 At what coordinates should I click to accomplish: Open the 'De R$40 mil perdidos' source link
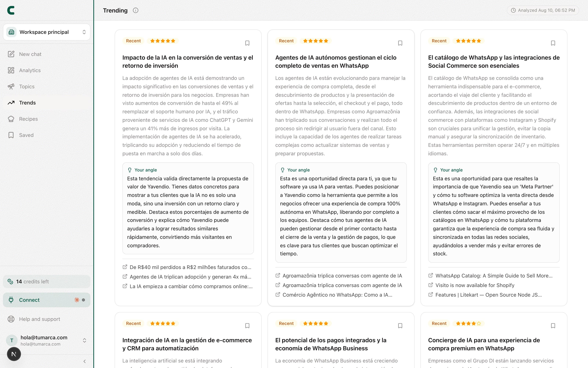[x=191, y=267]
